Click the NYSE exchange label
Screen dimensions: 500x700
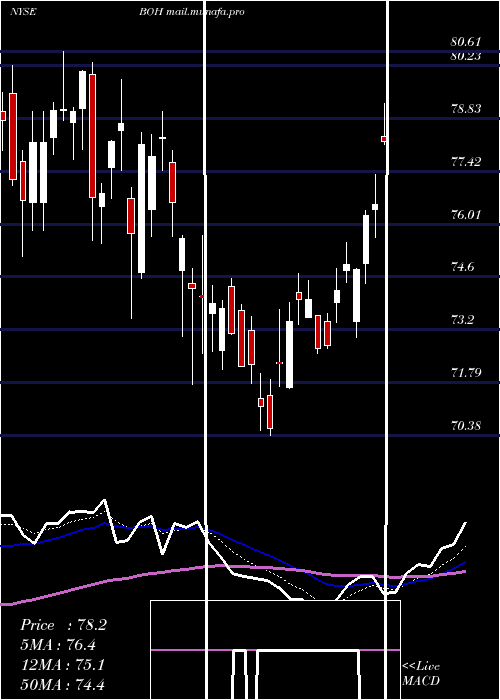pyautogui.click(x=23, y=12)
